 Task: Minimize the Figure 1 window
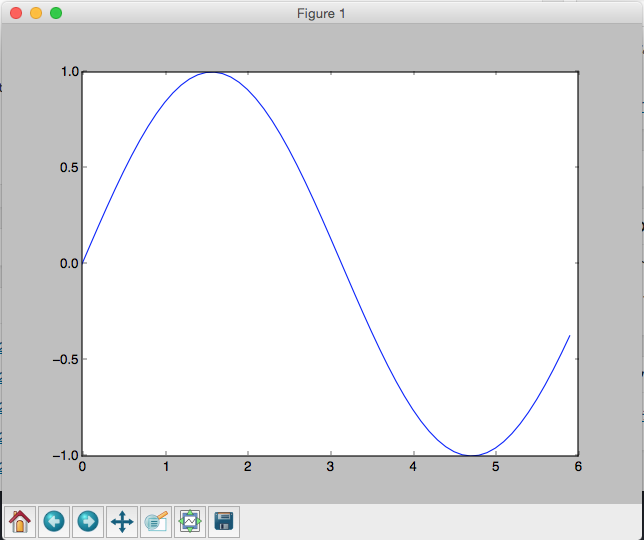click(x=35, y=13)
